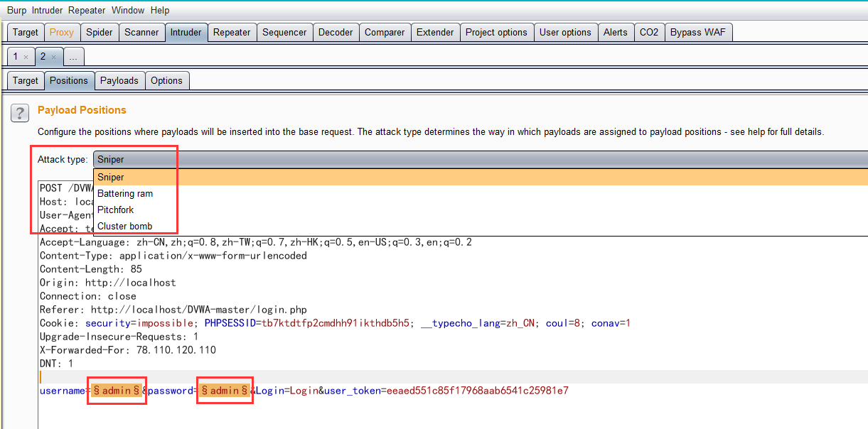Switch to the Spider tab
Image resolution: width=868 pixels, height=429 pixels.
coord(100,32)
